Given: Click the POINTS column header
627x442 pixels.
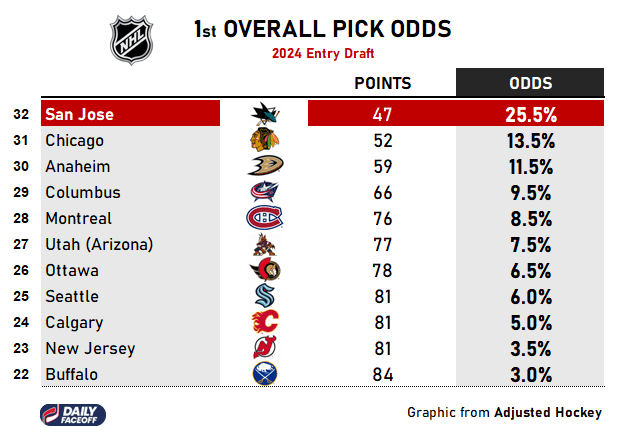Looking at the screenshot, I should (383, 83).
